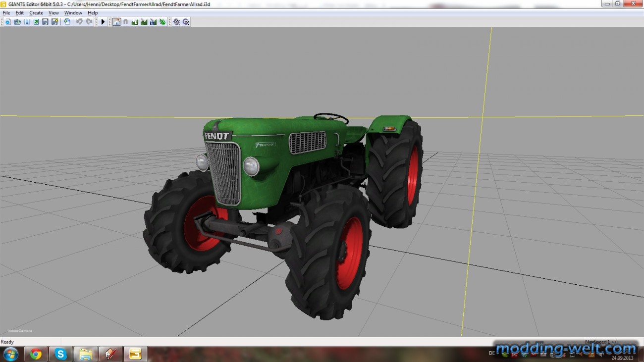The width and height of the screenshot is (644, 362).
Task: Select the foliage paint green plant icon
Action: tap(162, 22)
